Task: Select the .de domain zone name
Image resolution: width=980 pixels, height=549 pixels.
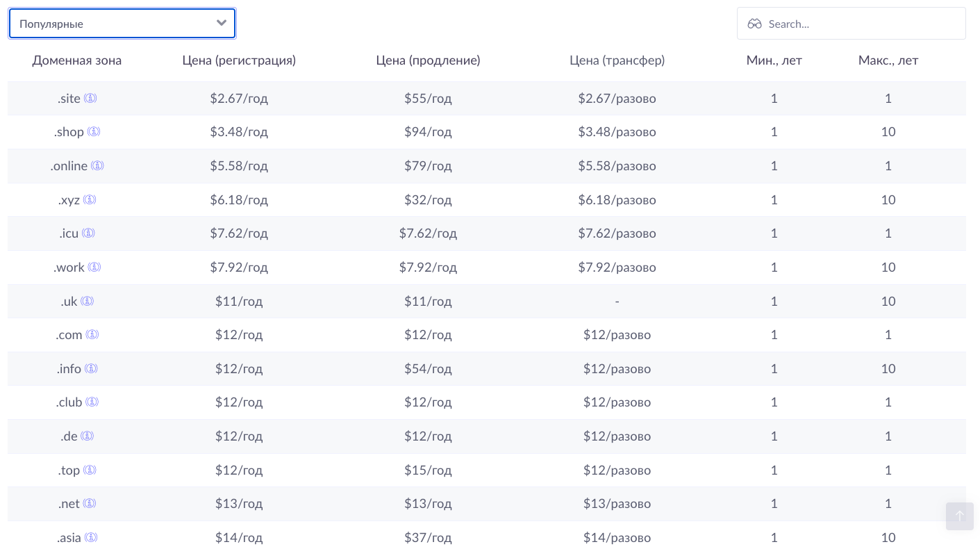Action: (69, 436)
